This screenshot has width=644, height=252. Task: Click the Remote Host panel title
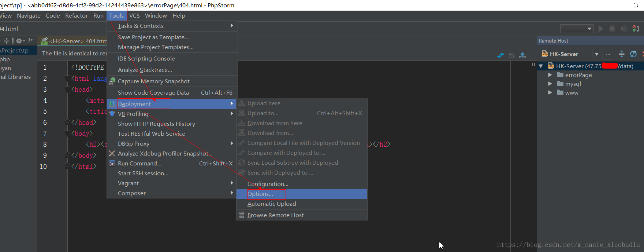point(554,41)
